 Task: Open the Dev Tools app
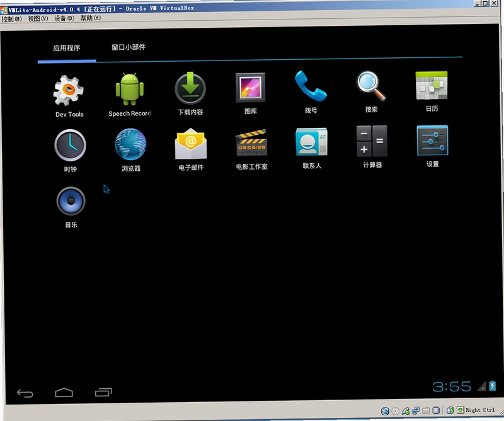click(69, 91)
